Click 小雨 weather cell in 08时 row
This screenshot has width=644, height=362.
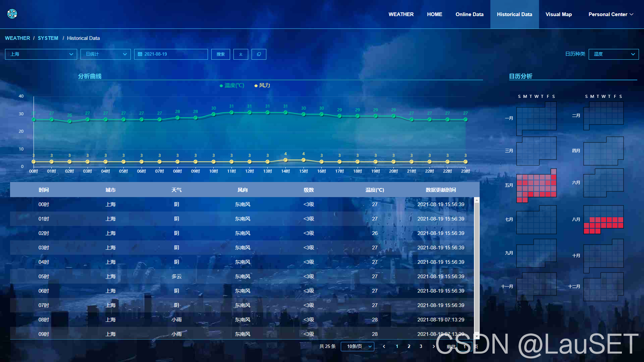176,320
